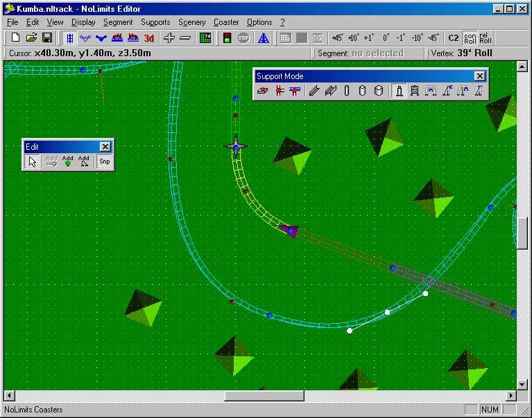Open the Coaster menu
This screenshot has width=532, height=418.
tap(226, 22)
